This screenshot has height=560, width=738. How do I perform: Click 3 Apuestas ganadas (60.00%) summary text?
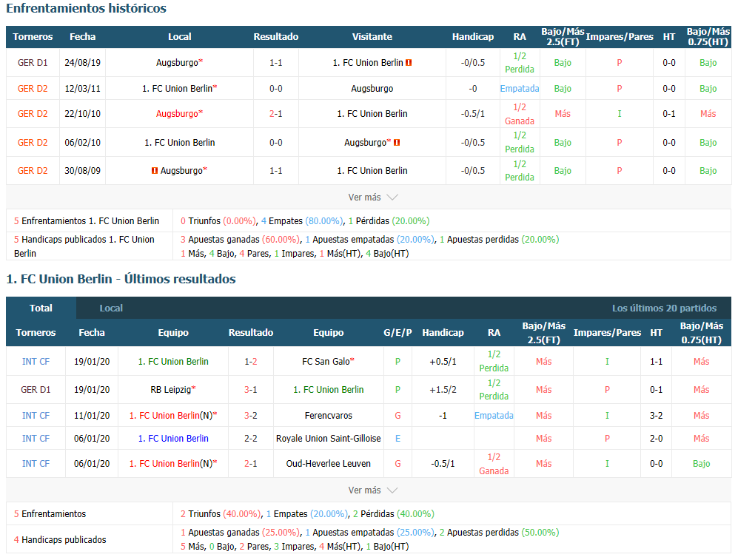(x=240, y=240)
